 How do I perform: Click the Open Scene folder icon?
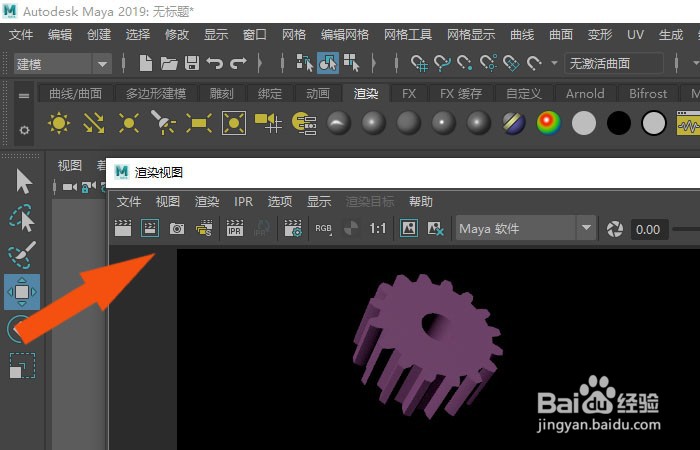point(169,63)
